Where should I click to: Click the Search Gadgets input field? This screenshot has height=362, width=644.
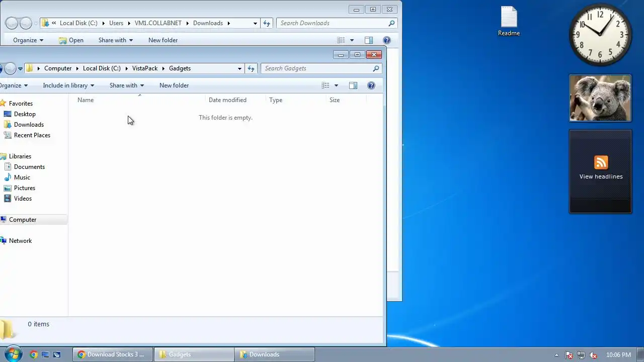(x=316, y=68)
